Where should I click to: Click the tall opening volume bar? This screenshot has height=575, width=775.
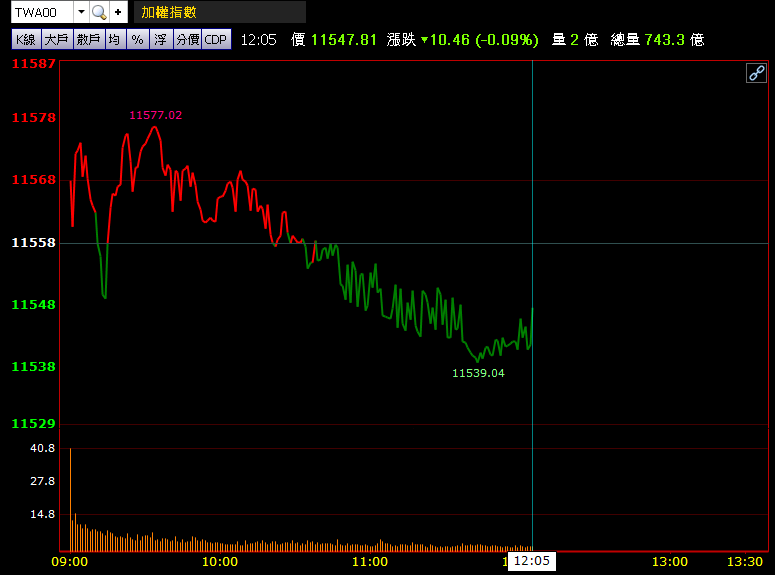(x=70, y=499)
